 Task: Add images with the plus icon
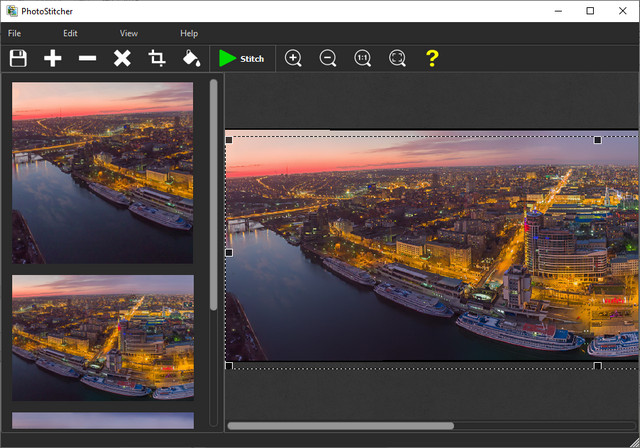(x=53, y=59)
